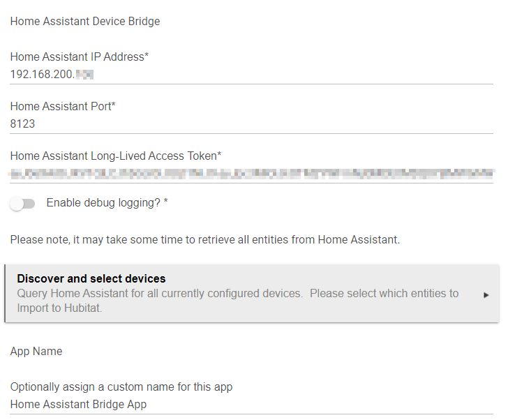Toggle the Enable debug logging switch

(22, 204)
